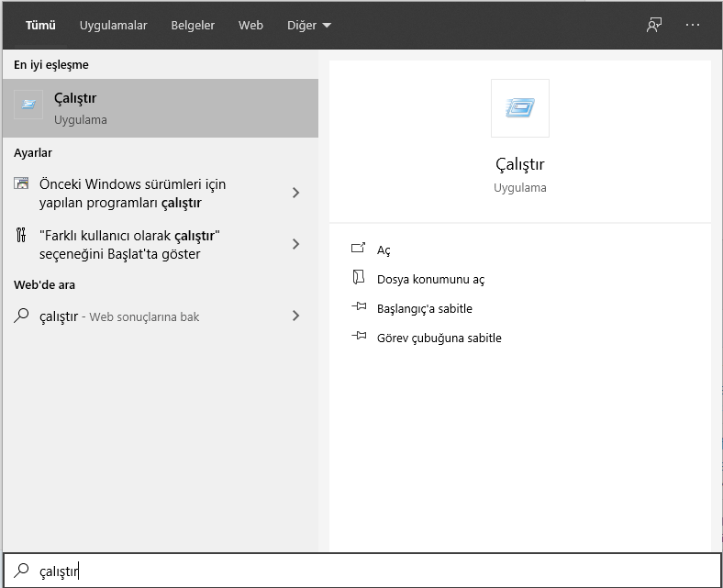The image size is (723, 588).
Task: Click pin icon next to Görev çubuğuna sabitle
Action: (359, 336)
